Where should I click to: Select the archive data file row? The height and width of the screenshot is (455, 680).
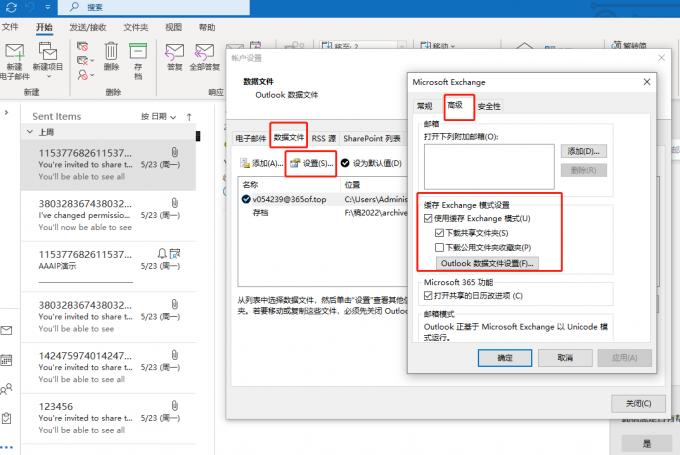click(323, 213)
